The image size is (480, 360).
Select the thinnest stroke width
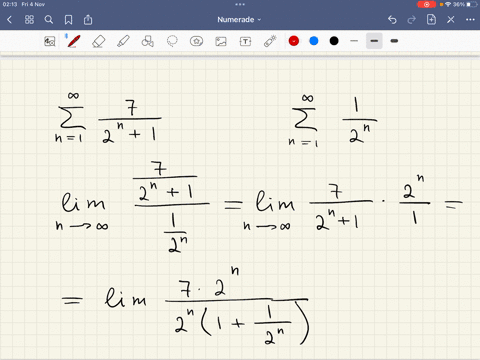coord(354,41)
